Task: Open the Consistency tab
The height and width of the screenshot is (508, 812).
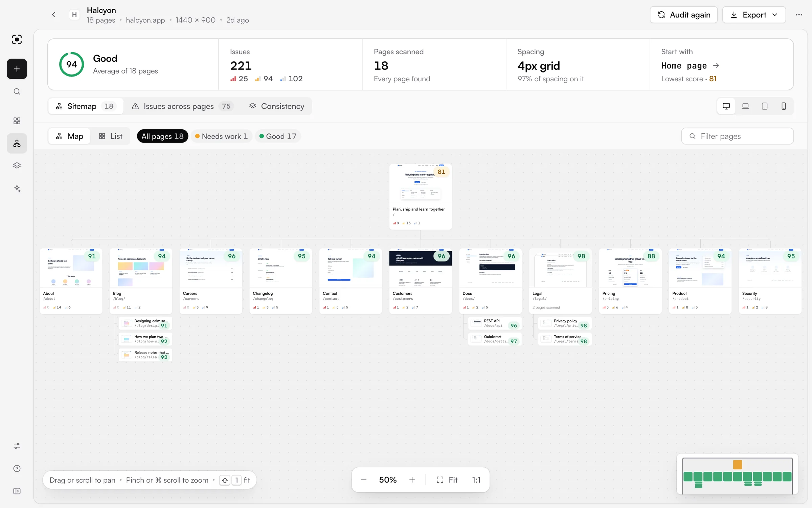Action: (x=277, y=106)
